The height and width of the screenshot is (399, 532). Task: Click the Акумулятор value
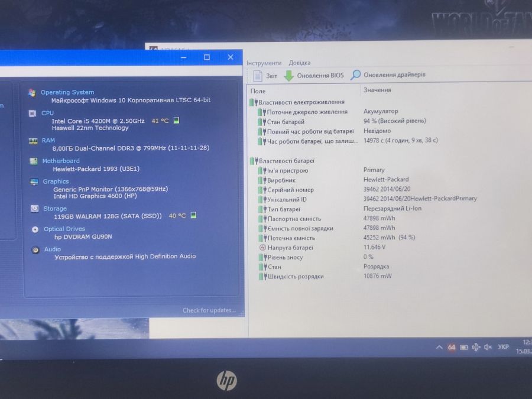point(381,111)
